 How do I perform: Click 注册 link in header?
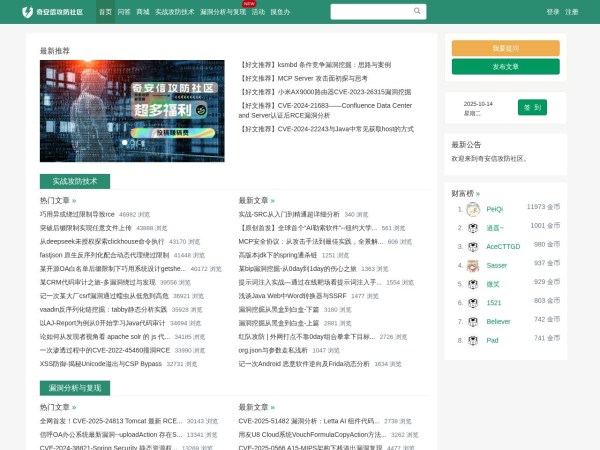[572, 12]
